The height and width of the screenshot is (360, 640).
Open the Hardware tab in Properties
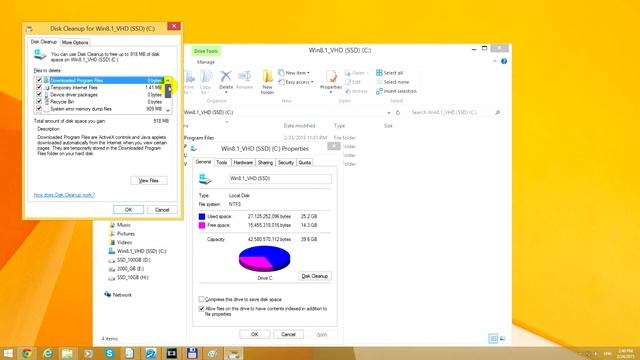point(243,162)
